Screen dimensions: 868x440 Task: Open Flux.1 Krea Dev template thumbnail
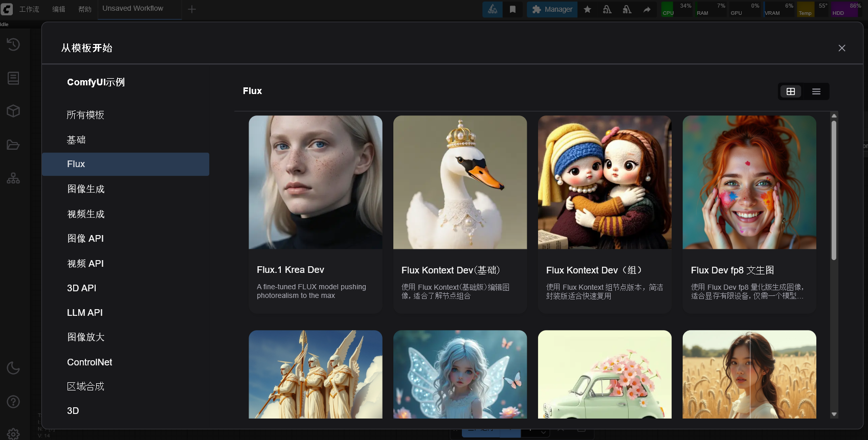[x=316, y=182]
